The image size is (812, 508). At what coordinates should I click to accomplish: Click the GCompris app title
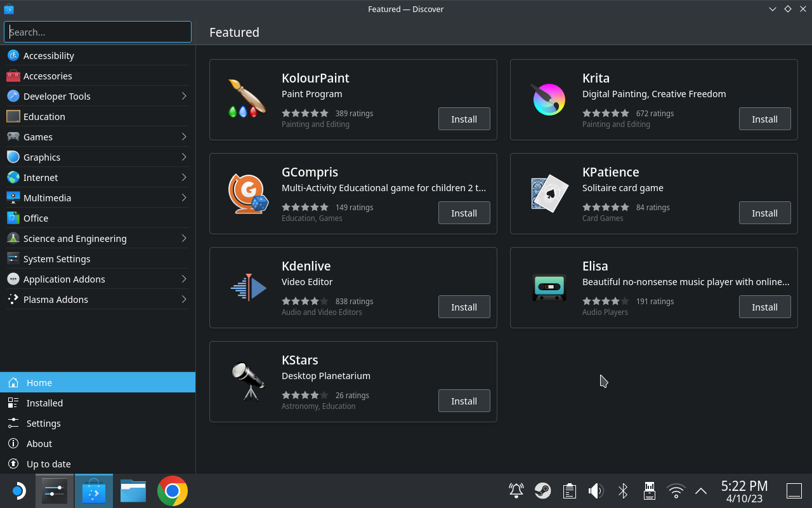click(x=310, y=172)
